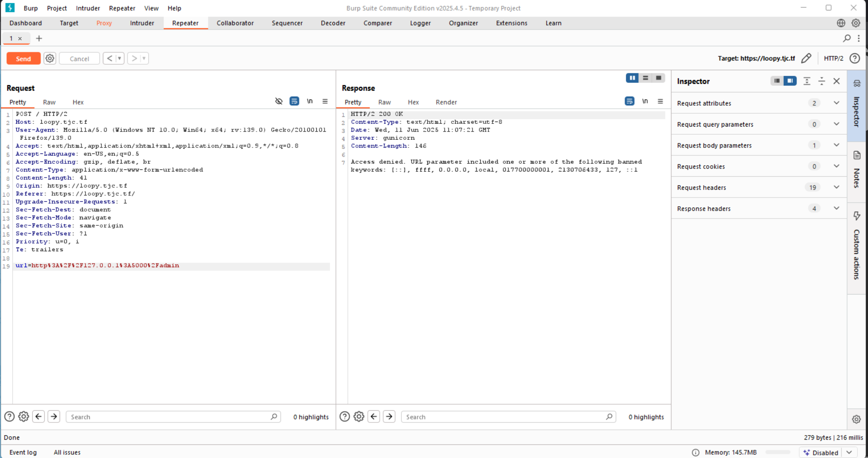Collapse all Inspector sections icon
Screen dimensions: 868x458
coord(822,81)
